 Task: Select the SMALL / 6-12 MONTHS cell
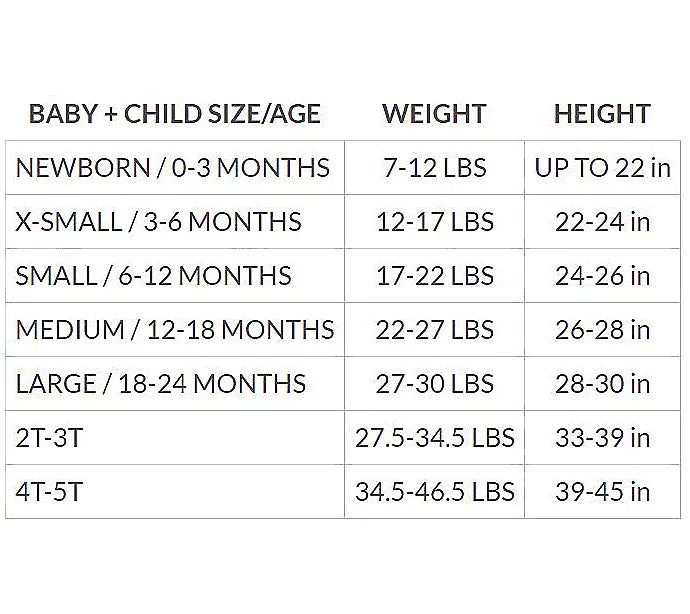click(154, 275)
